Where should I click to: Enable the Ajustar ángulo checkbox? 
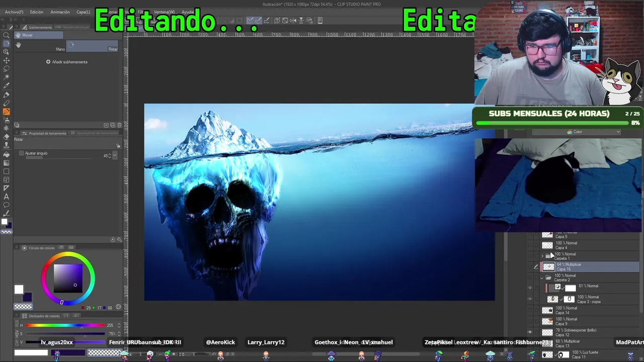[x=21, y=153]
